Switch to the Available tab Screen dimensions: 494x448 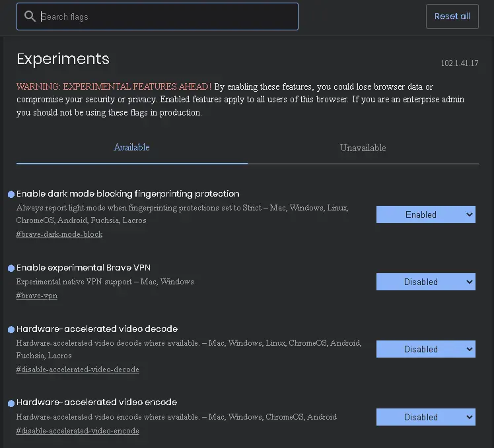click(131, 147)
